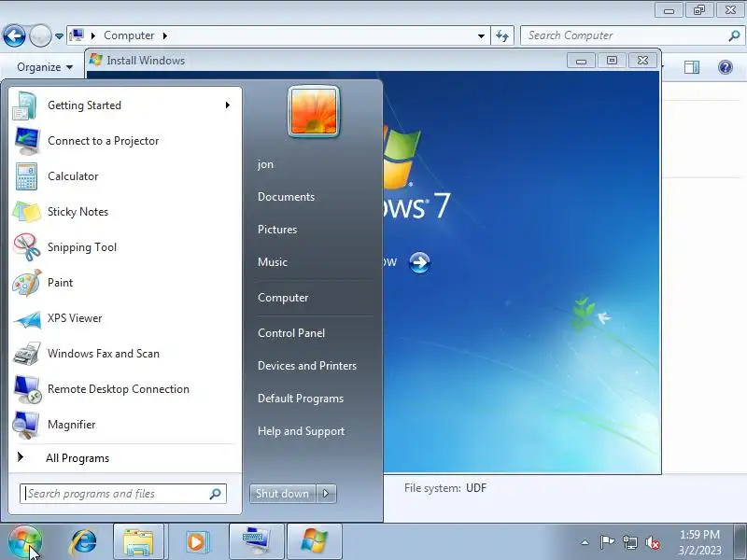Viewport: 747px width, 560px height.
Task: Refresh the Computer Explorer window
Action: point(502,35)
